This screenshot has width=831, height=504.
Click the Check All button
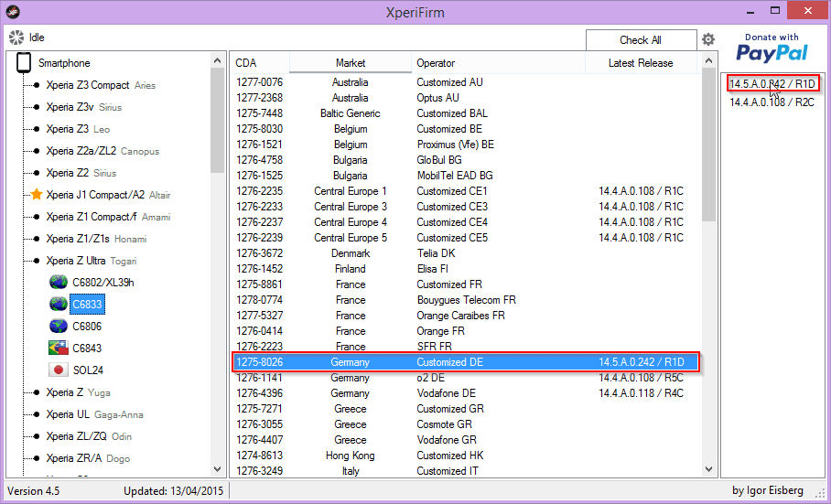coord(641,40)
